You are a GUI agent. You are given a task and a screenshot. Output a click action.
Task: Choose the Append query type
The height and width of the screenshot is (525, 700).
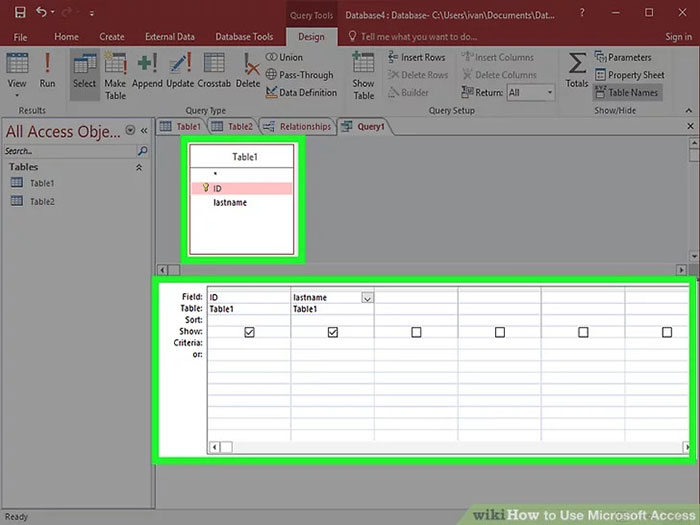147,70
